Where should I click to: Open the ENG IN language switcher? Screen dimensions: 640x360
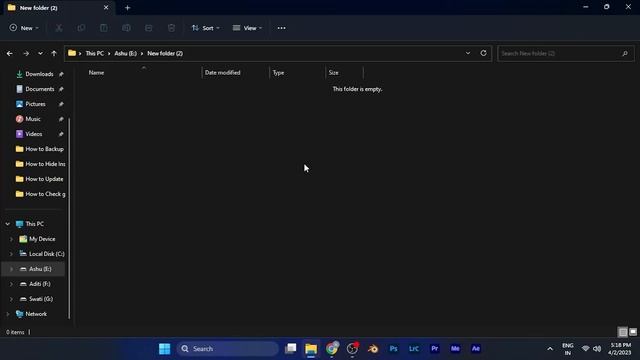(x=568, y=349)
